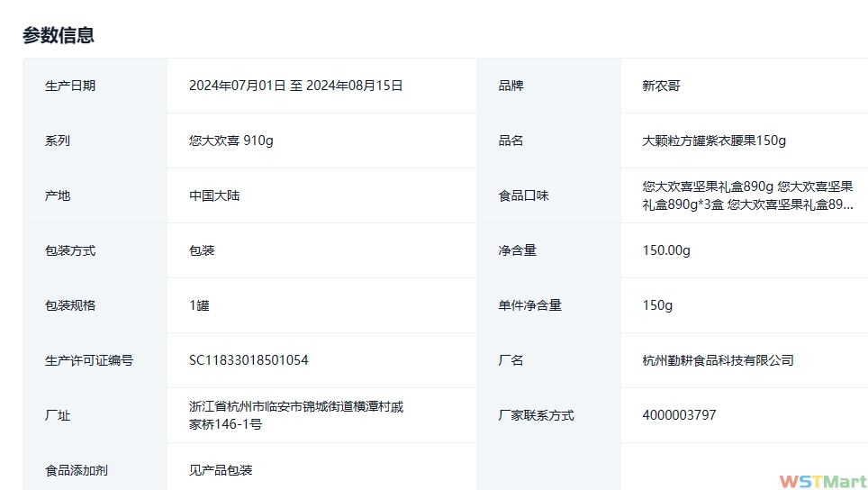Click the 包装规格 value 1罐
This screenshot has width=868, height=490.
tap(199, 305)
